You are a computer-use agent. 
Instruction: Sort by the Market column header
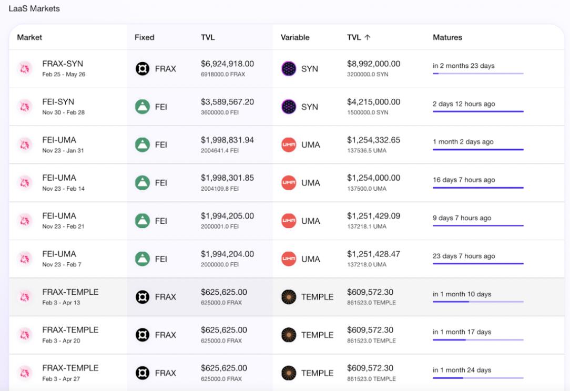click(29, 37)
